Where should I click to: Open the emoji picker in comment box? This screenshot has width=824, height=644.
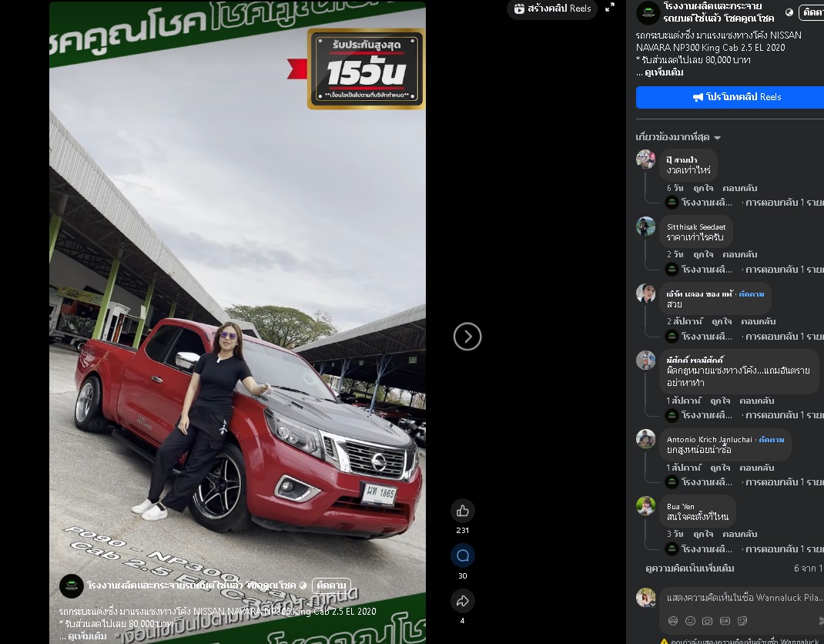690,621
